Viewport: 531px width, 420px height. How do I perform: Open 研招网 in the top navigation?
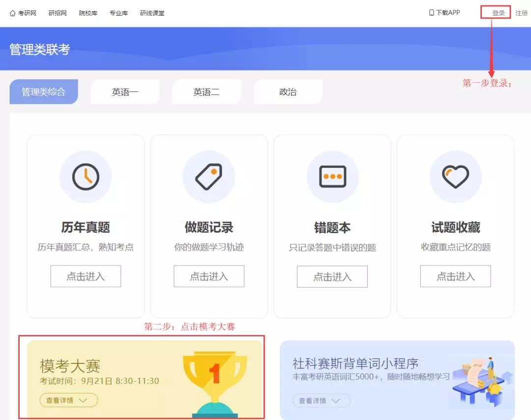click(58, 13)
